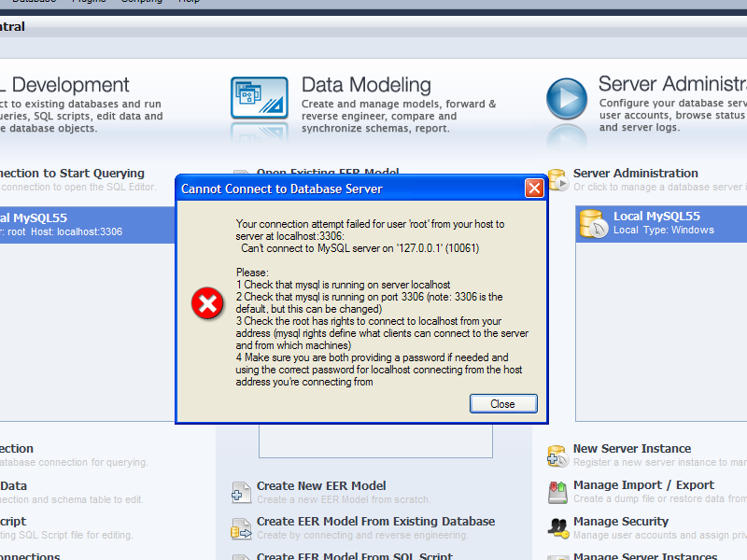
Task: Open the Manage Security link
Action: point(621,522)
